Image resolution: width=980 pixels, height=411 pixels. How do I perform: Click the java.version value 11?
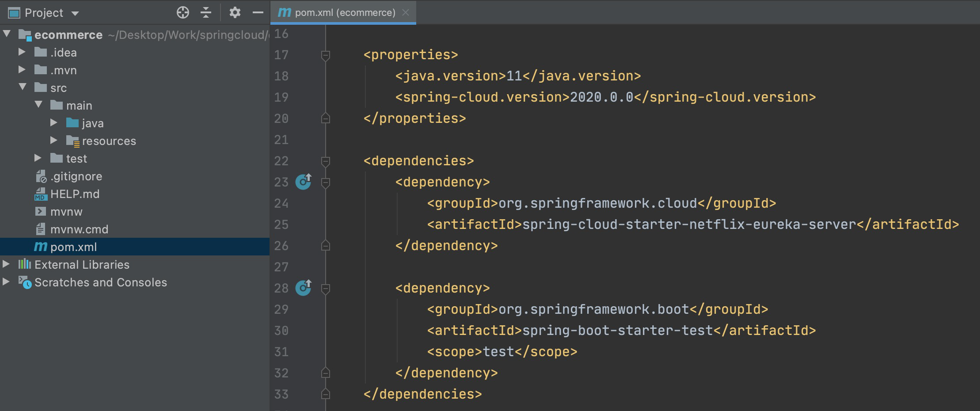(x=514, y=76)
